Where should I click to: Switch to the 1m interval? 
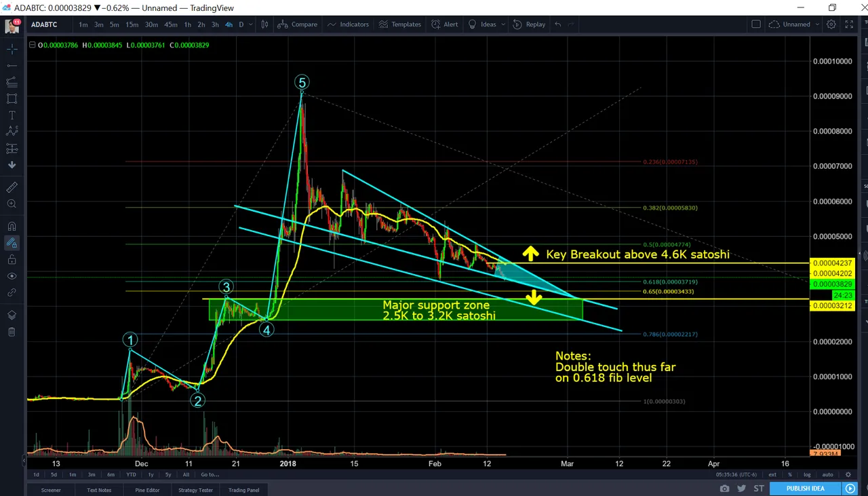click(x=83, y=24)
